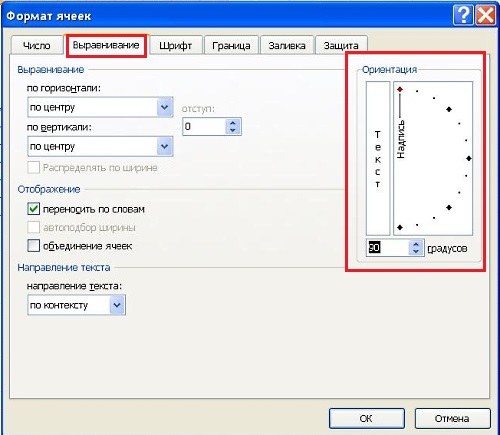Screen dimensions: 500x435
Task: Uncheck "переносить по словам" checkbox
Action: [33, 209]
